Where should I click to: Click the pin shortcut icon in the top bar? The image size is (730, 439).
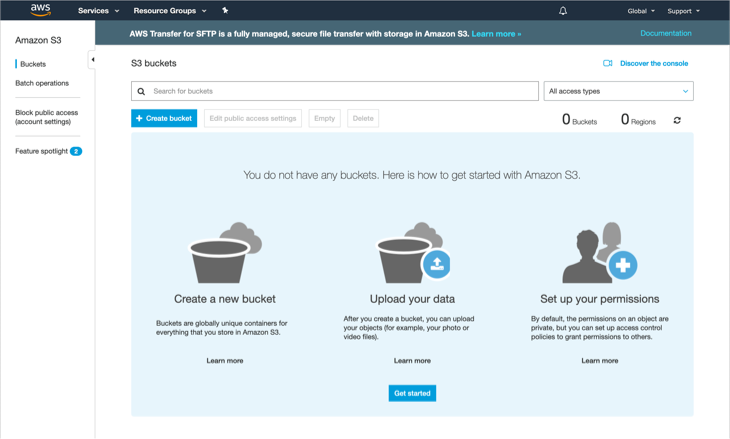coord(225,10)
